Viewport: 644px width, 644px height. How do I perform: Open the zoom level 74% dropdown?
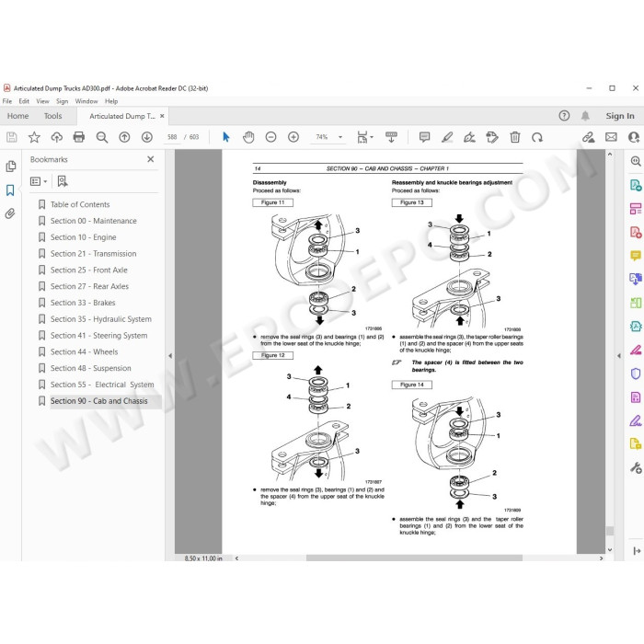(x=340, y=137)
